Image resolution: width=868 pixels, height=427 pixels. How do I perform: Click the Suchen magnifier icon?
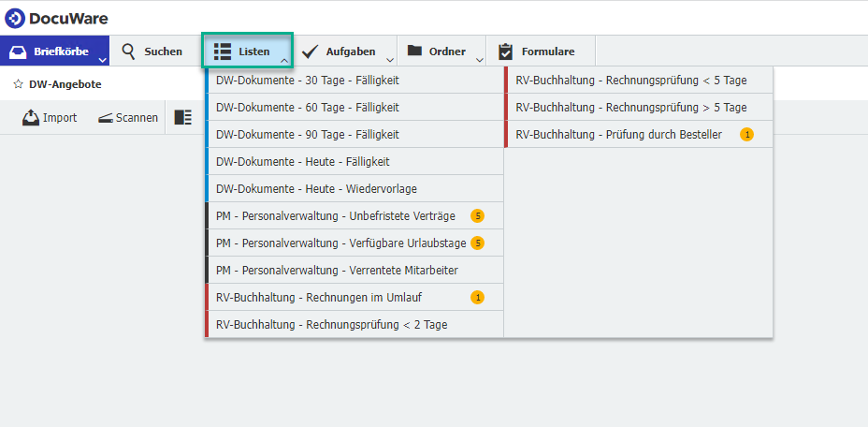(x=128, y=51)
